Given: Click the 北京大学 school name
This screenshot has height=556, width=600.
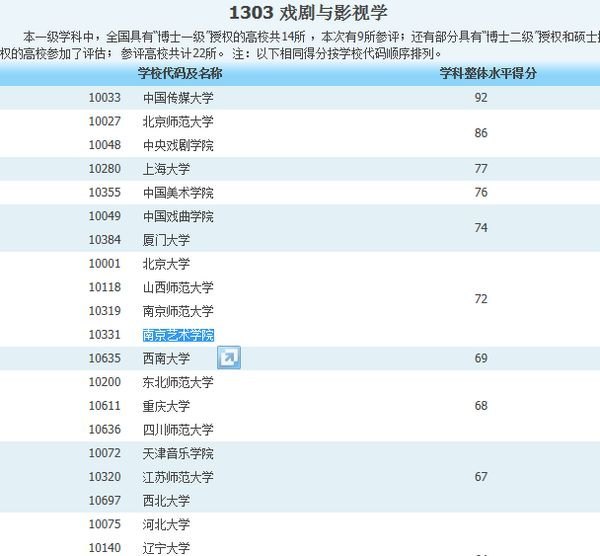Looking at the screenshot, I should tap(166, 264).
